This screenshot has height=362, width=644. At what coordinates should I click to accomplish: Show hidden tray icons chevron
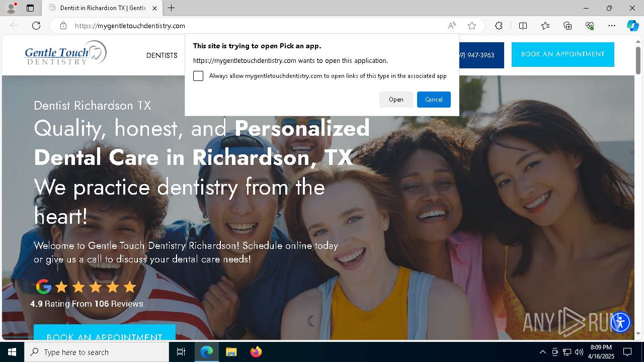(x=542, y=352)
